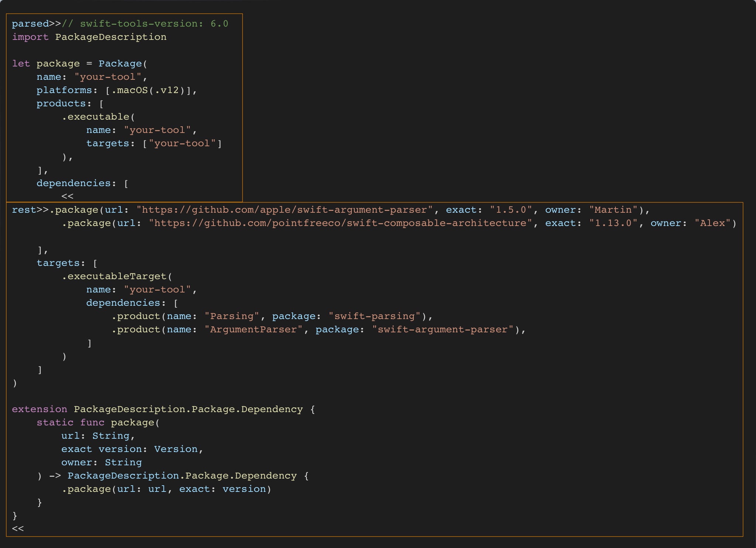Click the swift-tools-version 6.0 comment

[x=146, y=23]
